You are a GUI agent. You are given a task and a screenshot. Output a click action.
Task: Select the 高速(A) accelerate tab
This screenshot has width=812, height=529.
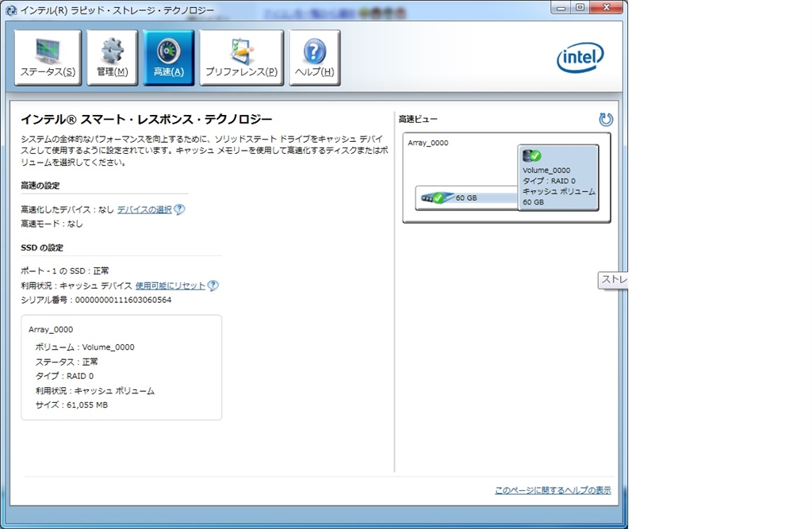pos(169,58)
